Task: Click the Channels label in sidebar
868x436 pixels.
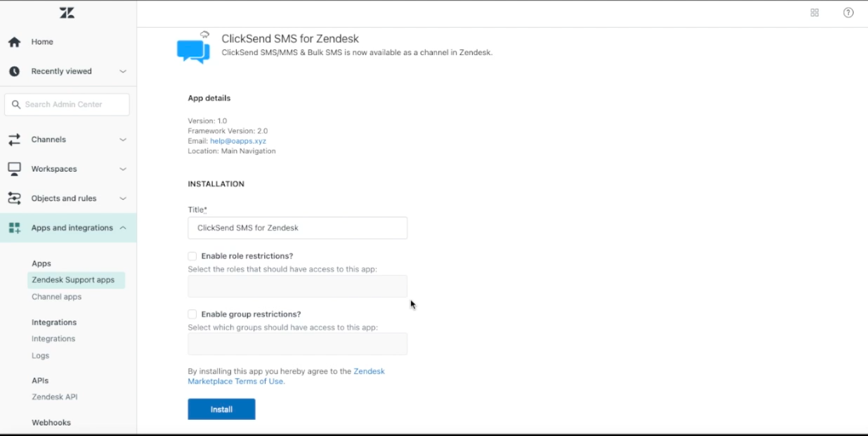Action: click(x=49, y=139)
